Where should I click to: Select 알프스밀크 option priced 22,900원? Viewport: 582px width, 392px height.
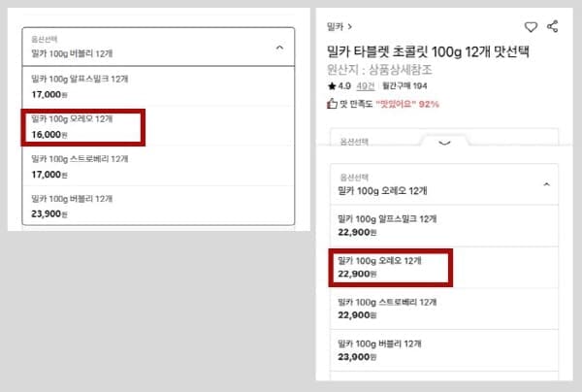(x=444, y=226)
